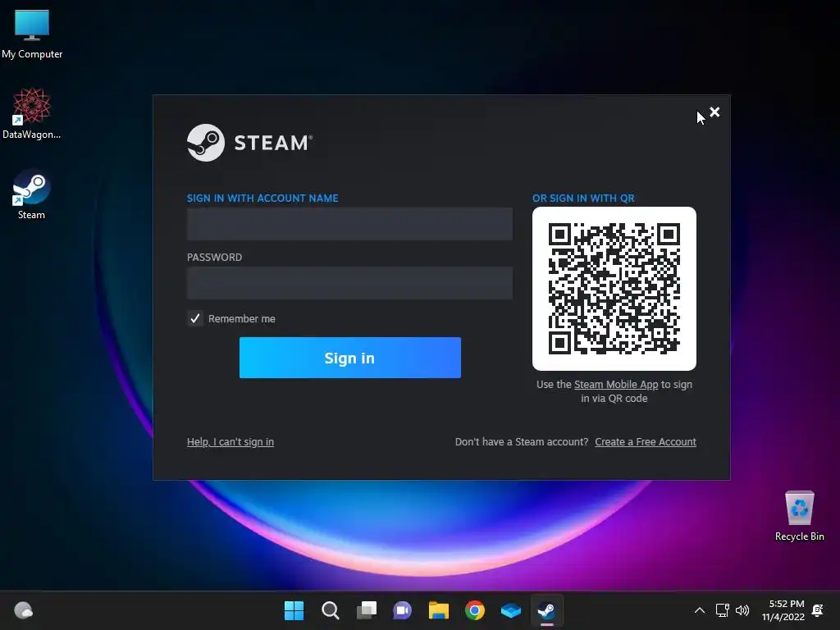Open the weather widget on taskbar
This screenshot has width=840, height=630.
pyautogui.click(x=23, y=610)
